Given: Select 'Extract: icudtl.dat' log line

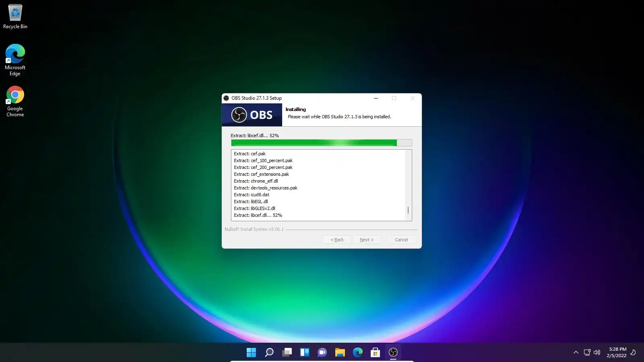Looking at the screenshot, I should point(252,195).
